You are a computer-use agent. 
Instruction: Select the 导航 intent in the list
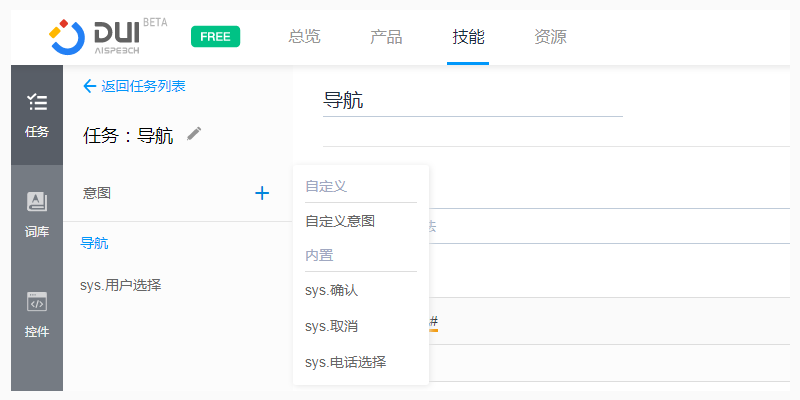(x=94, y=243)
